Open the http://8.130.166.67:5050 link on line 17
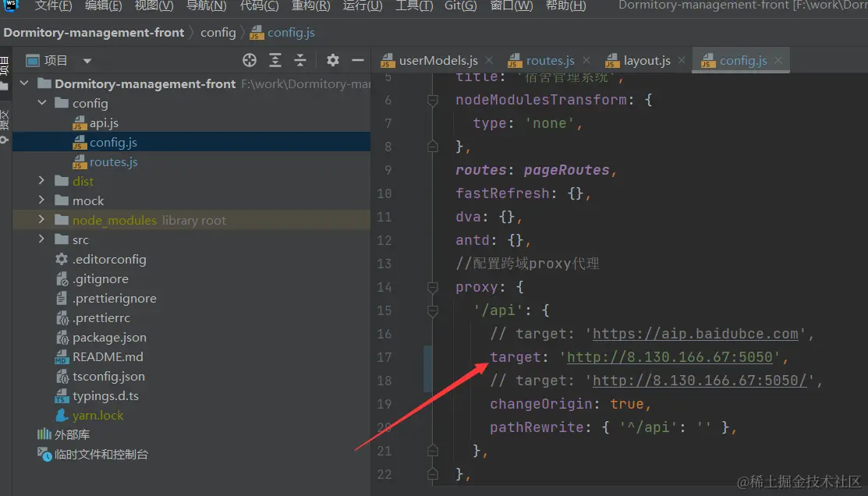The height and width of the screenshot is (496, 868). tap(669, 357)
